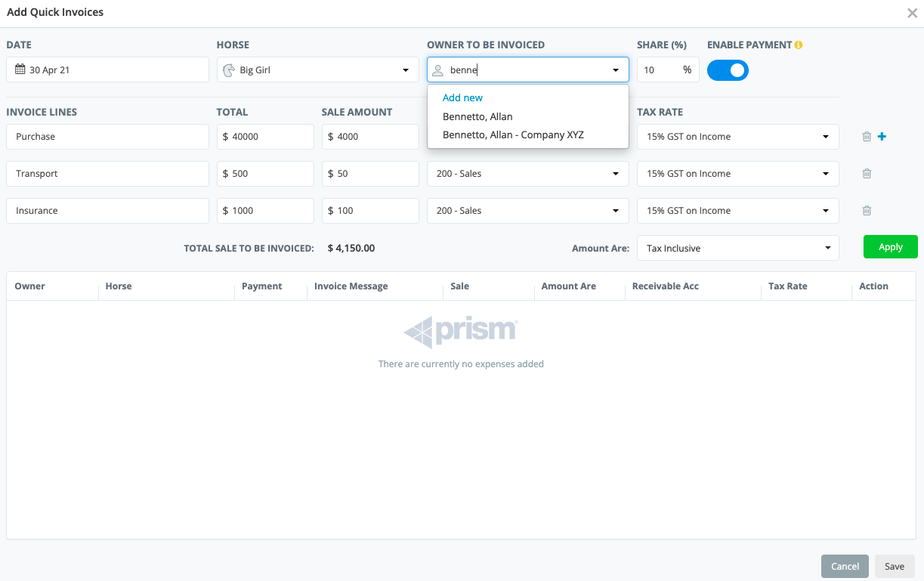The height and width of the screenshot is (581, 924).
Task: Click the Share percentage input field
Action: coord(659,70)
